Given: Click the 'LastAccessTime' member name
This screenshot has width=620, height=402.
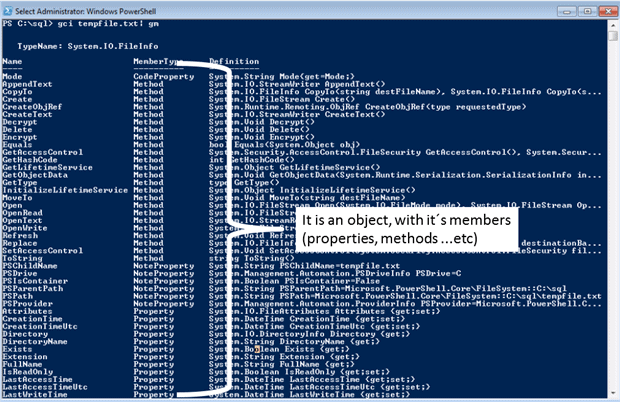Looking at the screenshot, I should click(x=38, y=379).
